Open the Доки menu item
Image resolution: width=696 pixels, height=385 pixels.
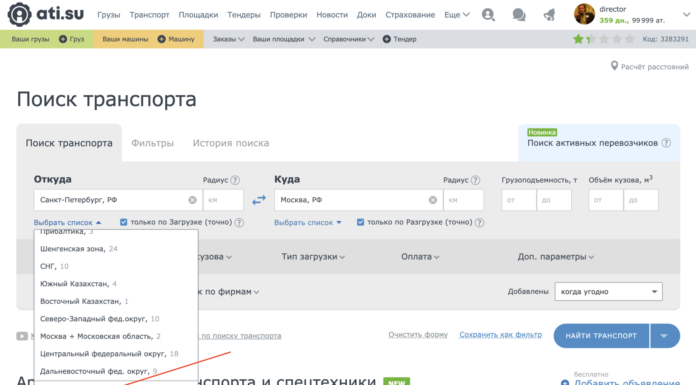(x=367, y=15)
